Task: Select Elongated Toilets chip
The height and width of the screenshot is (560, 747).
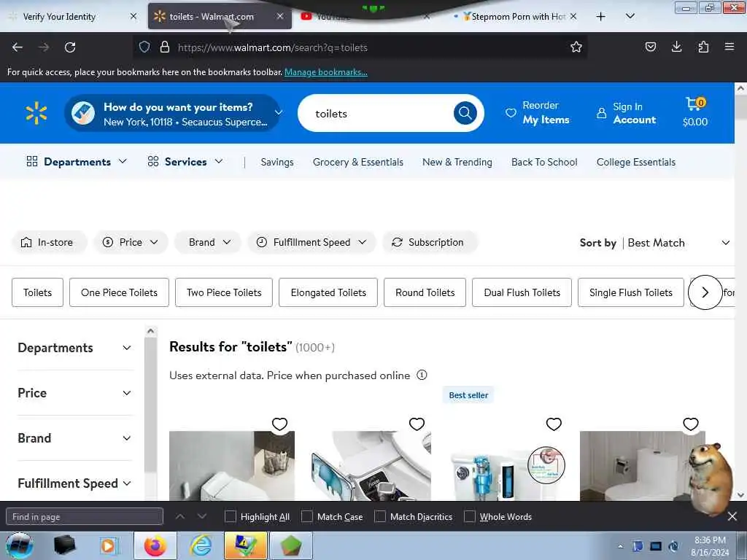Action: [328, 292]
